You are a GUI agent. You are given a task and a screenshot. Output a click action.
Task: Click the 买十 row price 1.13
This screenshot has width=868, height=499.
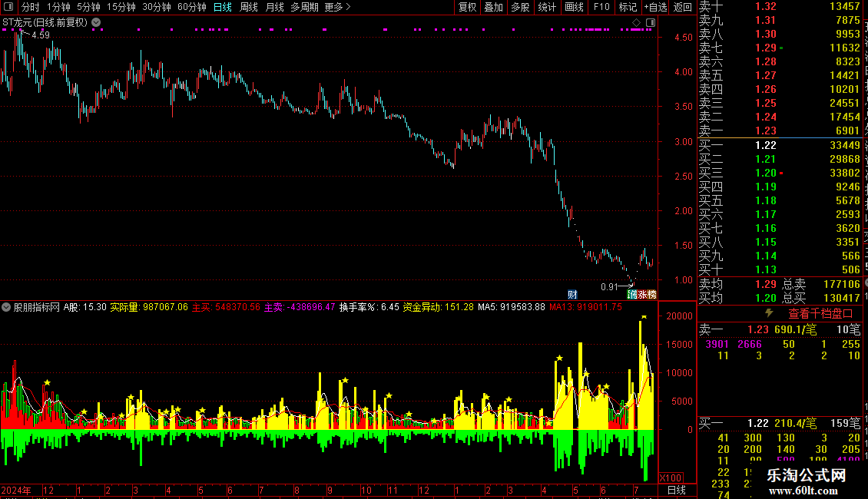pos(766,270)
